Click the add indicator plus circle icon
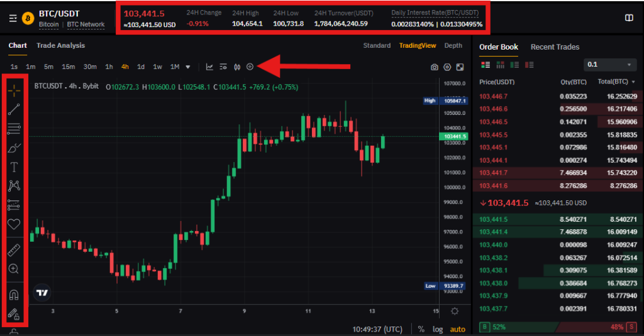 click(x=250, y=67)
